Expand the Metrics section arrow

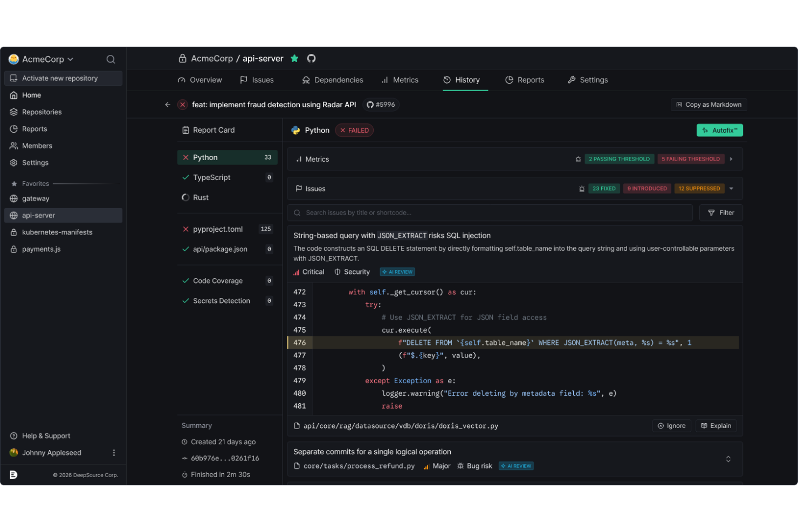click(x=731, y=159)
